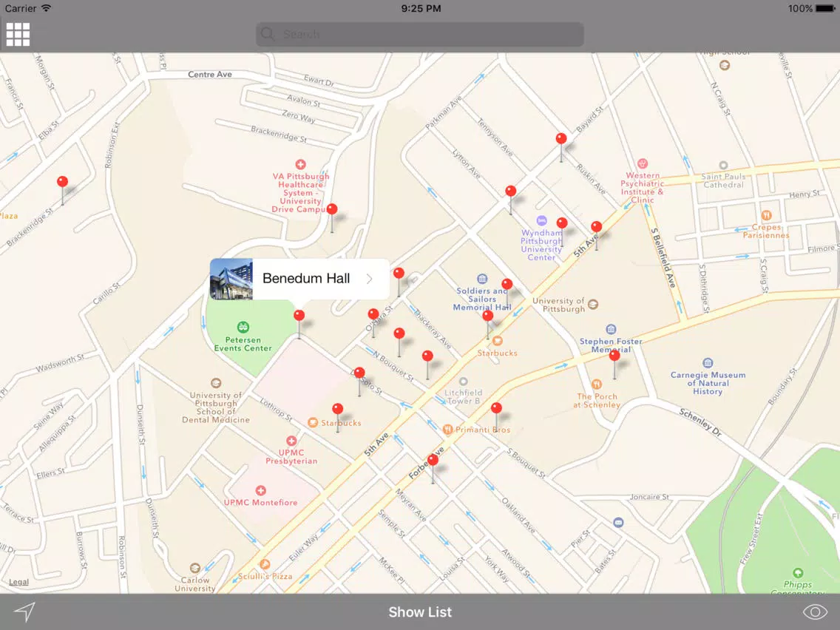Select the pin beneath Benedum Hall callout
This screenshot has width=840, height=630.
click(x=299, y=316)
